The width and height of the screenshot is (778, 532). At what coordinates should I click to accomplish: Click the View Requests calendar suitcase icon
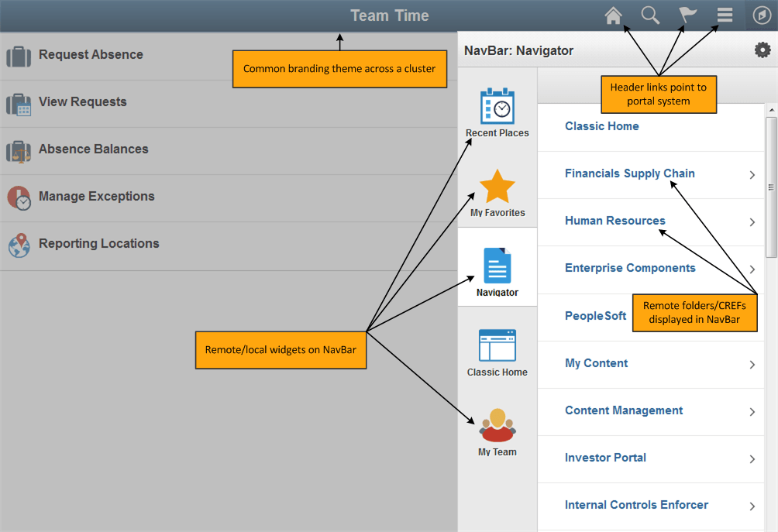pyautogui.click(x=19, y=104)
